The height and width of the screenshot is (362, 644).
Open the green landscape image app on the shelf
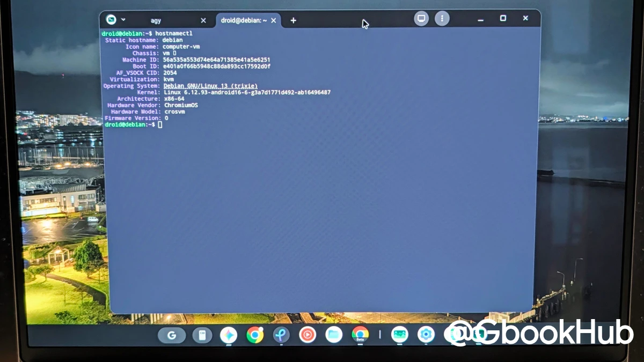pos(399,335)
